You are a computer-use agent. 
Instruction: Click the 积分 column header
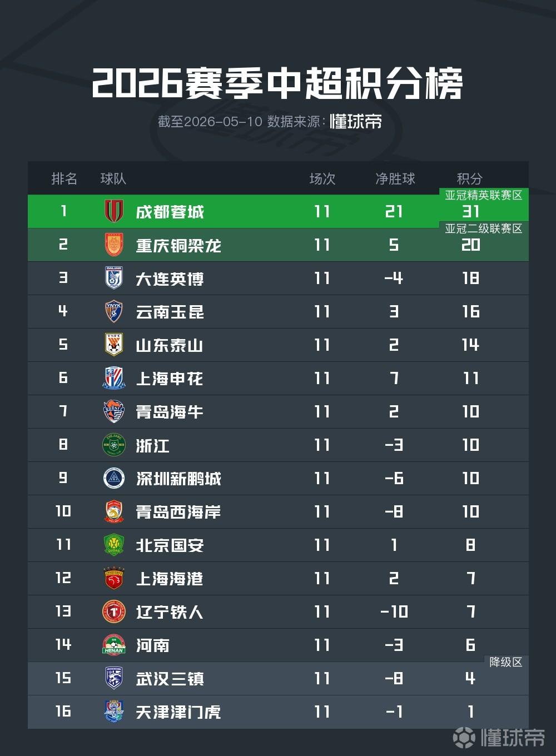click(x=470, y=178)
